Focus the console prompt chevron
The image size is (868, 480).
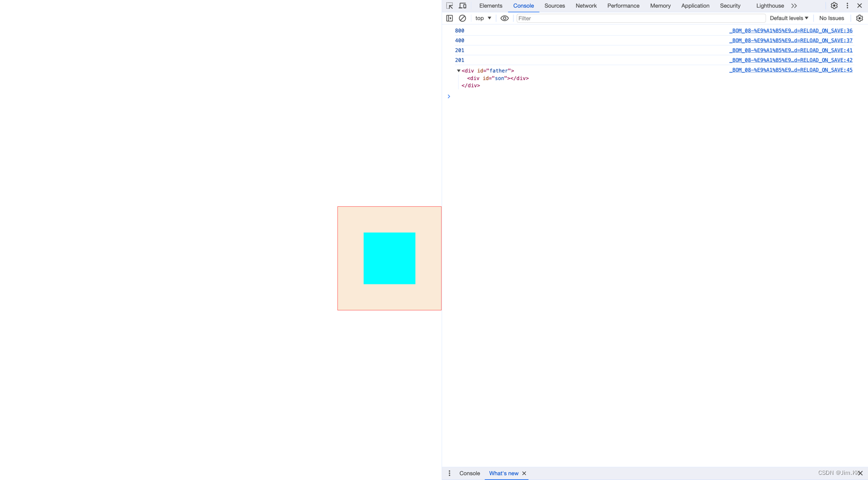[x=449, y=96]
